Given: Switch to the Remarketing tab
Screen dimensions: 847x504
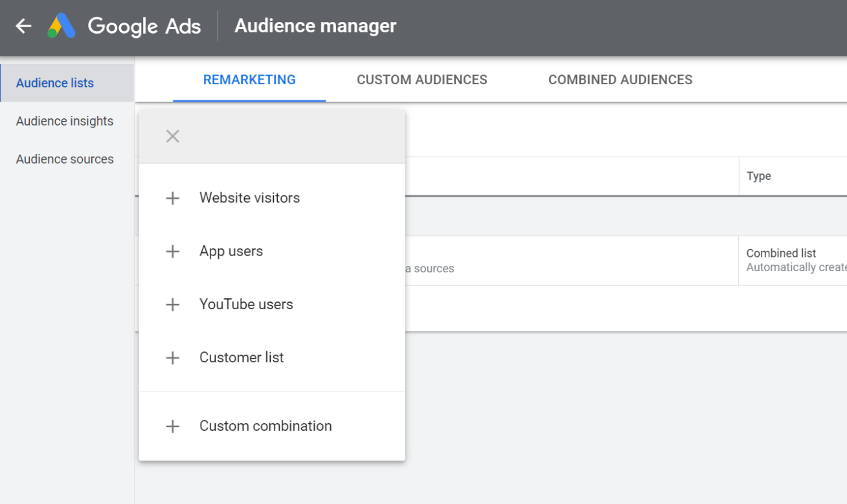Looking at the screenshot, I should click(x=249, y=80).
